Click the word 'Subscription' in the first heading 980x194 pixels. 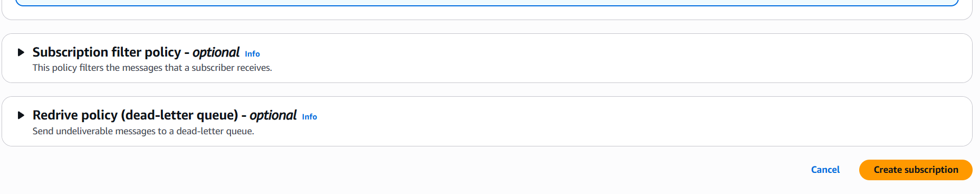point(71,52)
